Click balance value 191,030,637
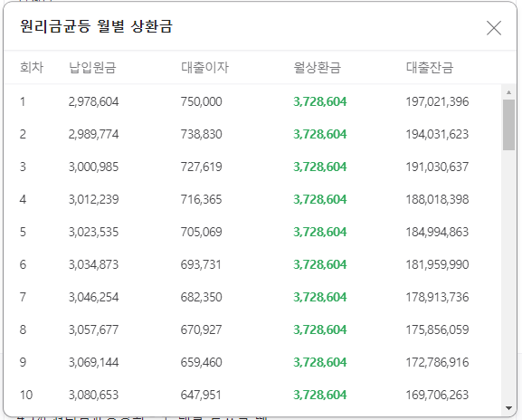The image size is (522, 420). click(437, 167)
